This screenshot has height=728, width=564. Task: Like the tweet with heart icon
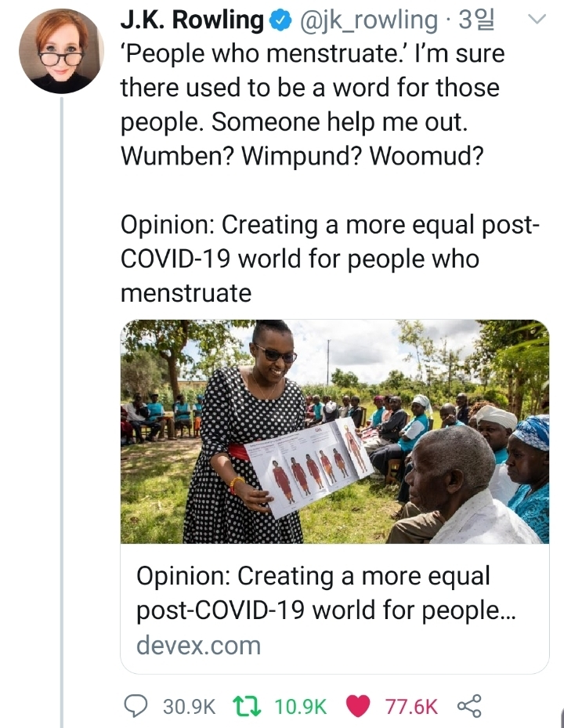358,706
